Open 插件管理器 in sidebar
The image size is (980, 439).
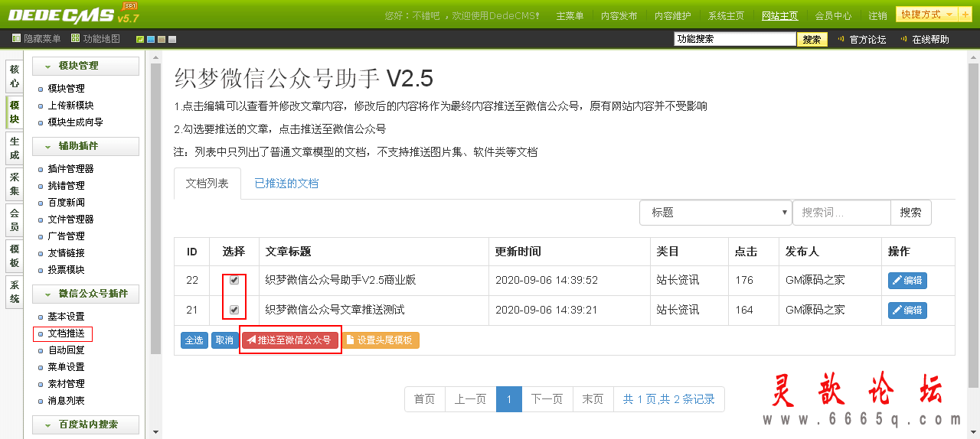click(70, 169)
